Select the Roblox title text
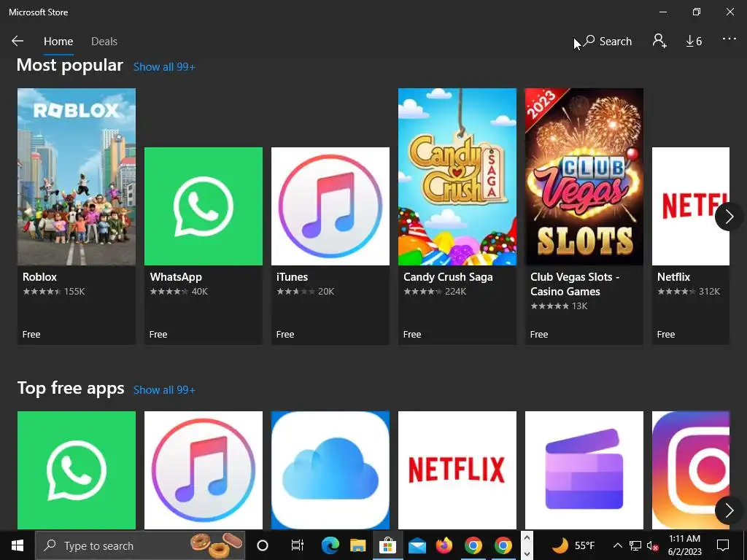The height and width of the screenshot is (560, 747). coord(39,277)
